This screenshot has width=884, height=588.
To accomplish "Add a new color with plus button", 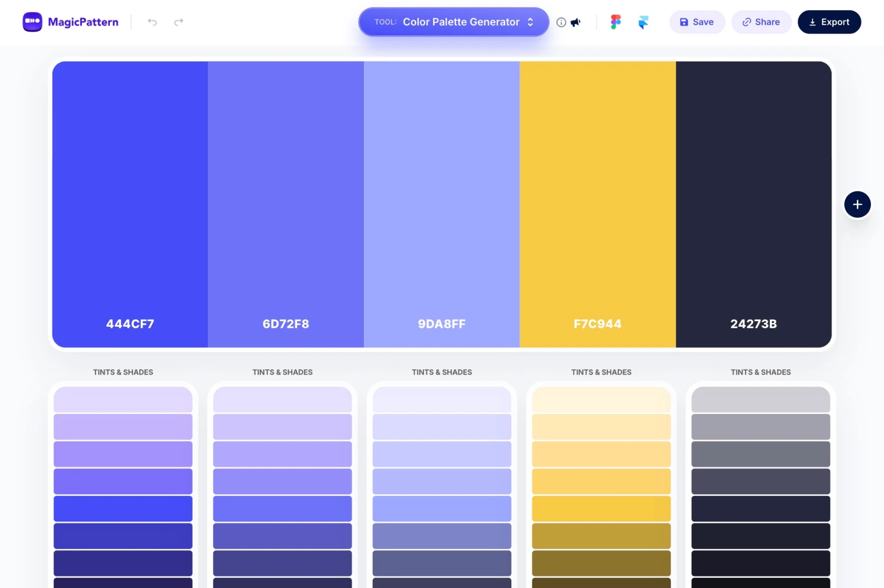I will 857,204.
